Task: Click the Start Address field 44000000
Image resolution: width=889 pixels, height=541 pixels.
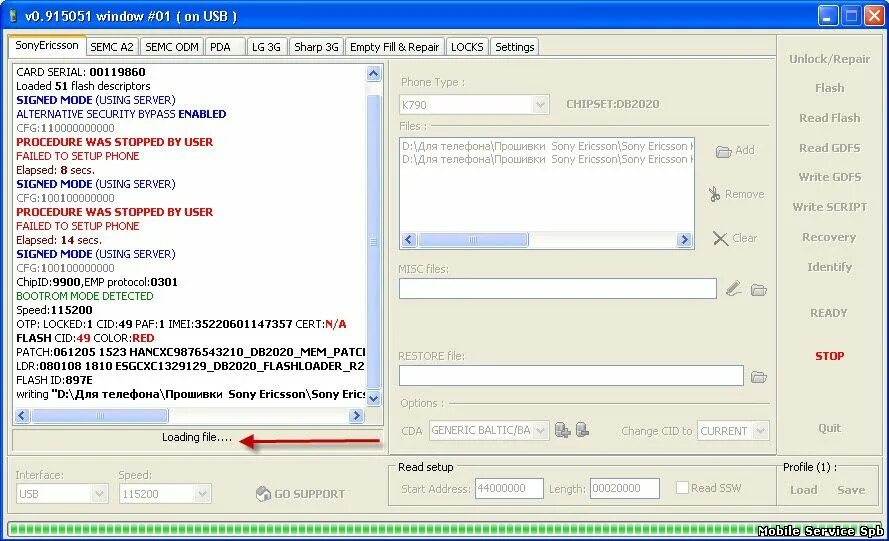Action: click(x=509, y=488)
